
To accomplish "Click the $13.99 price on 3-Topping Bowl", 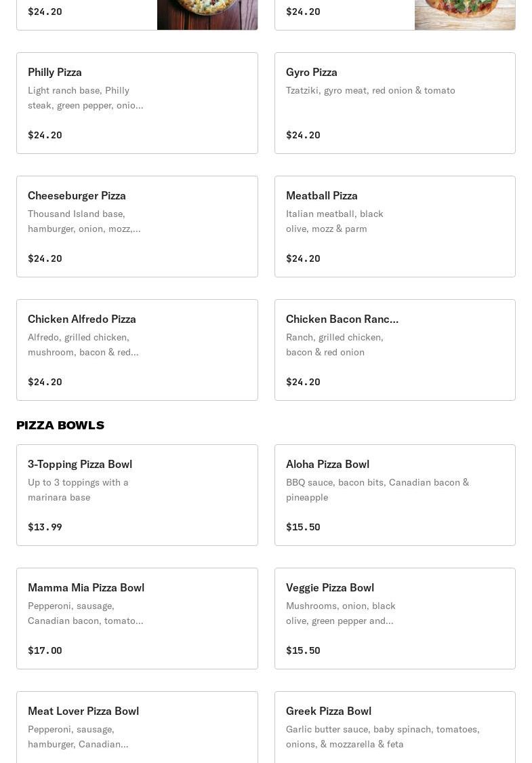I will click(x=45, y=527).
